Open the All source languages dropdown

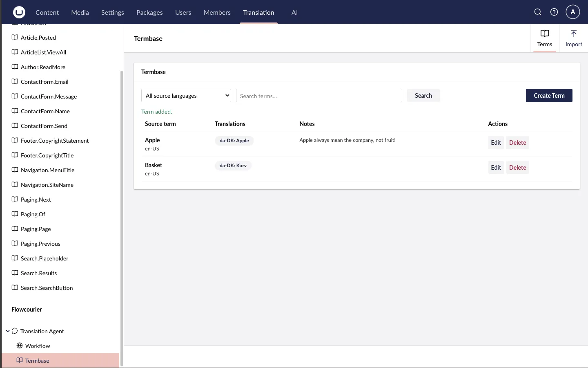click(x=186, y=96)
